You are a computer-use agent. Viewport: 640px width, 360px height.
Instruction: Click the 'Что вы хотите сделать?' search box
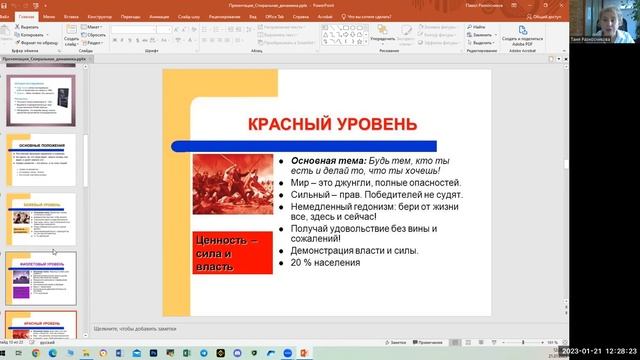point(366,17)
